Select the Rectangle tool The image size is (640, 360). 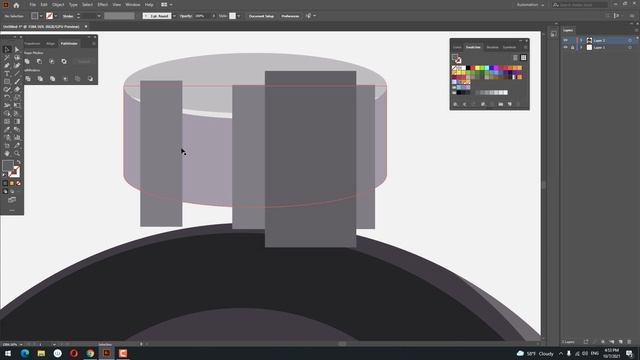pyautogui.click(x=7, y=81)
